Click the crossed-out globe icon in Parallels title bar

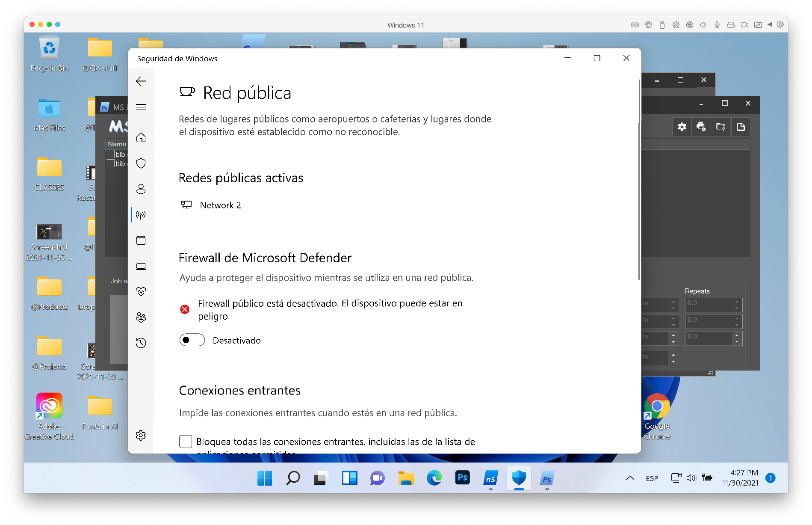[676, 25]
